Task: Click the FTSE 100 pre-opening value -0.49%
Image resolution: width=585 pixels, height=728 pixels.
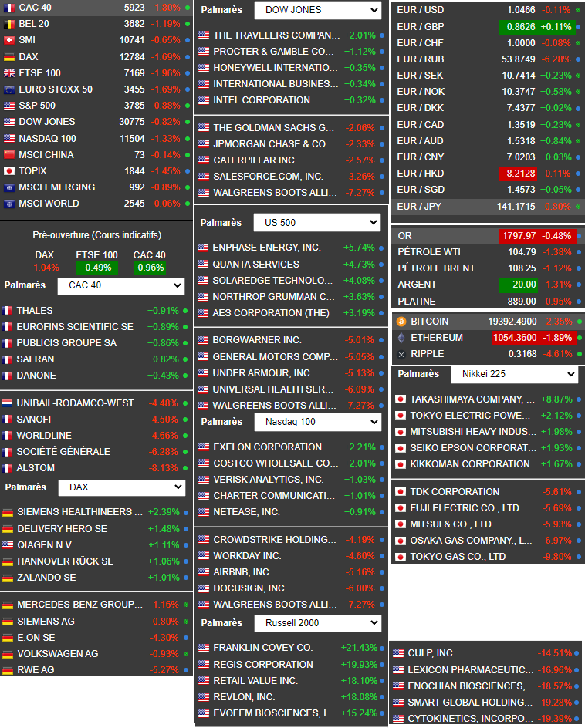Action: 96,268
